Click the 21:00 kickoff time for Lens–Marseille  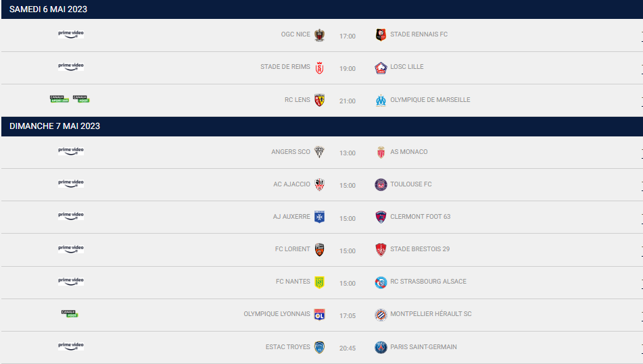pyautogui.click(x=348, y=101)
